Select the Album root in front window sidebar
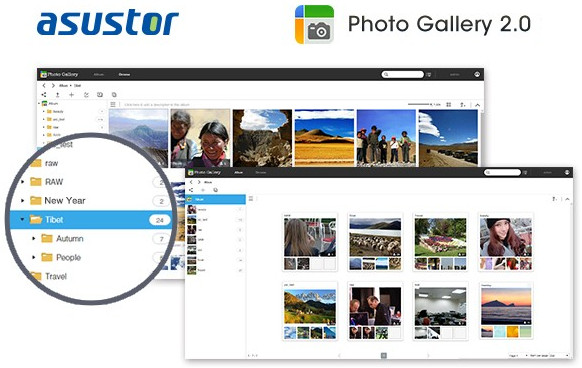582x368 pixels. 216,199
